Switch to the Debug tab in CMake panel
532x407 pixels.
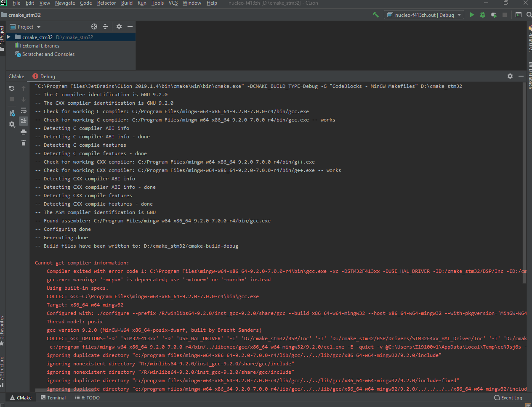tap(44, 77)
